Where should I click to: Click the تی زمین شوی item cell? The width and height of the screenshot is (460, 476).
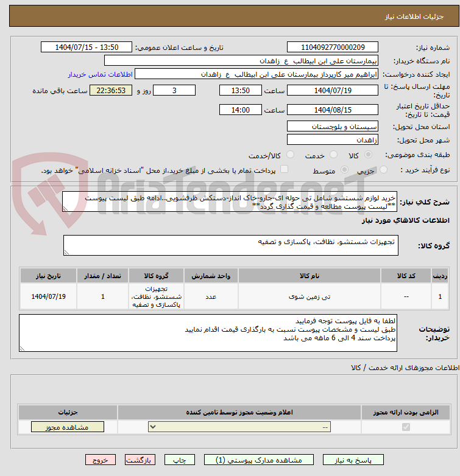[310, 296]
